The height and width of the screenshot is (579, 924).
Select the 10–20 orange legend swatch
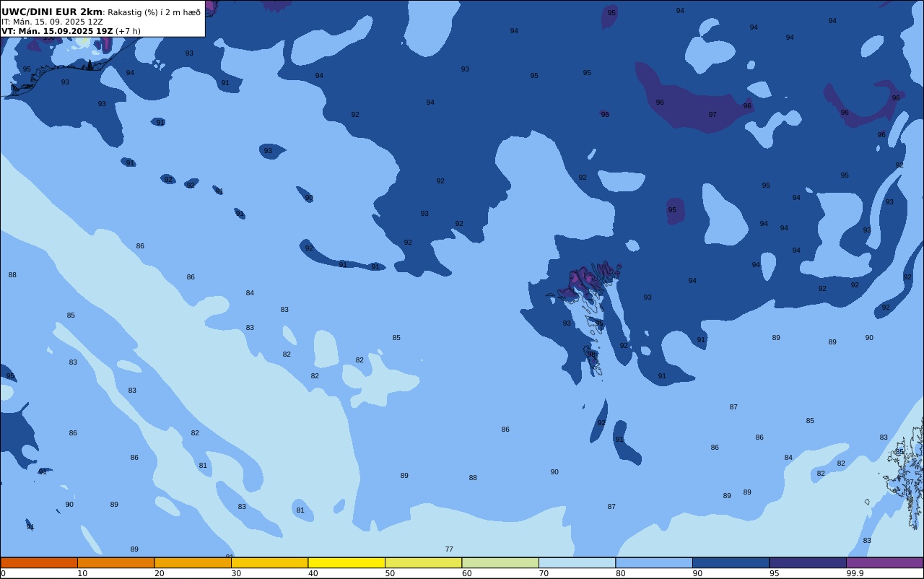point(115,562)
